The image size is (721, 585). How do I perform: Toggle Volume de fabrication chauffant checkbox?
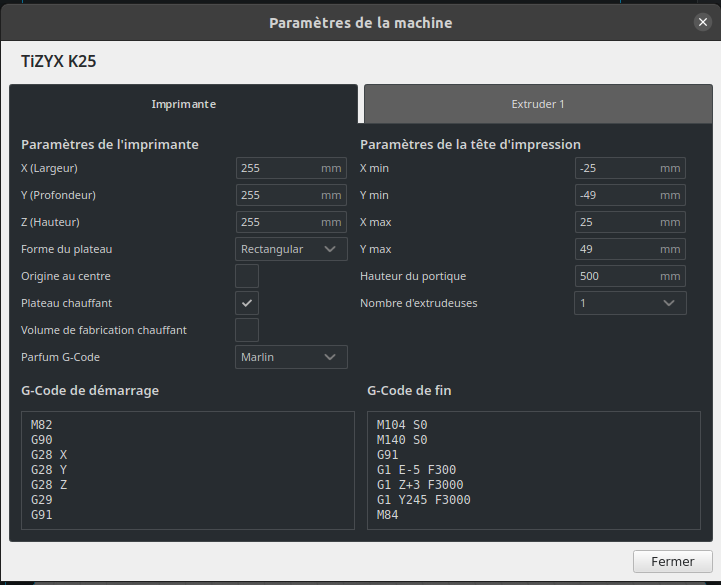click(x=247, y=330)
